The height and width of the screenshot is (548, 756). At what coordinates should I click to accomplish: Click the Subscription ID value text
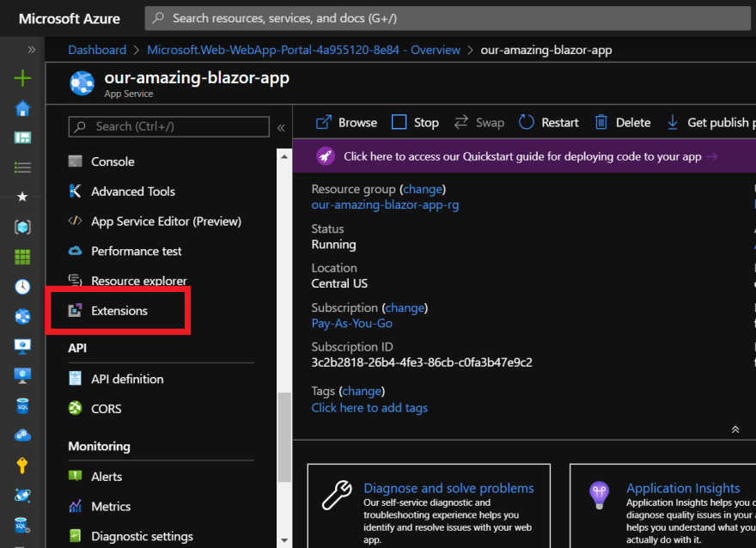[x=422, y=362]
